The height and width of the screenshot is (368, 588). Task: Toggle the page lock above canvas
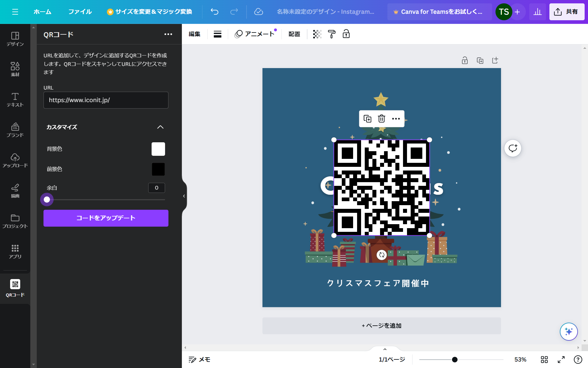465,60
